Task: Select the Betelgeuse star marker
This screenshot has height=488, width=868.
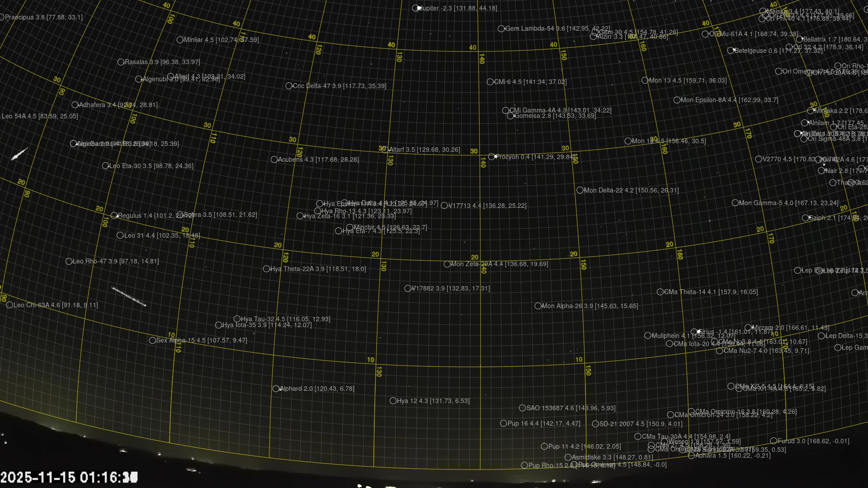Action: coord(731,51)
